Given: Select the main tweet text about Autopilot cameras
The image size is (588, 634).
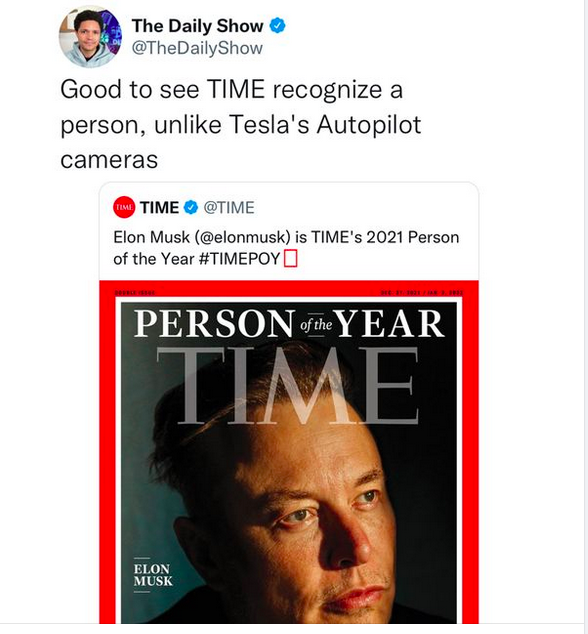Looking at the screenshot, I should click(241, 124).
